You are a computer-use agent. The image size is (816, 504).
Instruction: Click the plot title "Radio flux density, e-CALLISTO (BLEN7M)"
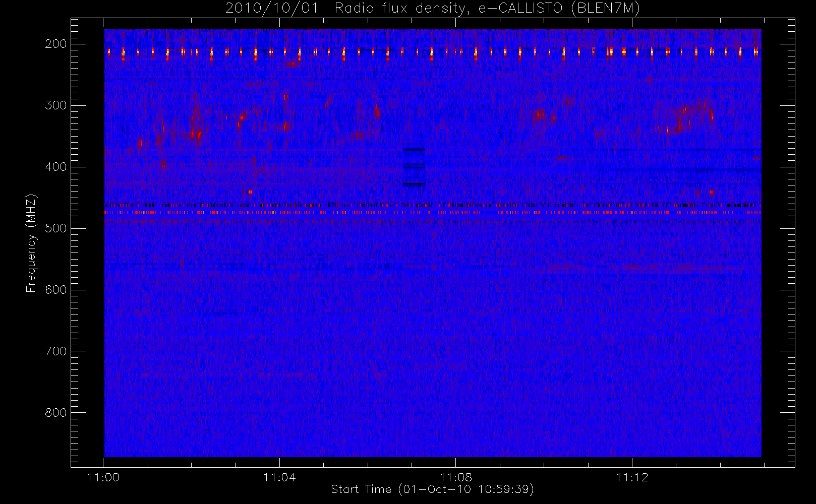point(487,9)
